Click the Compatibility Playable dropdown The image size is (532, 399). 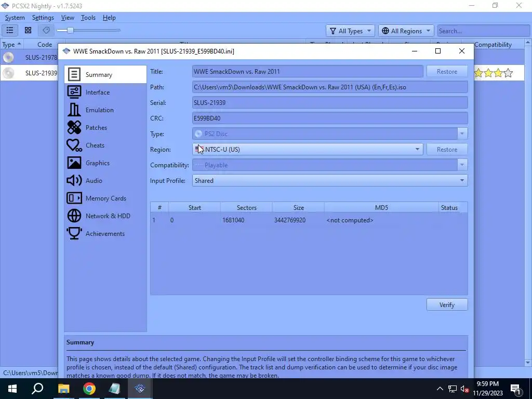point(330,165)
